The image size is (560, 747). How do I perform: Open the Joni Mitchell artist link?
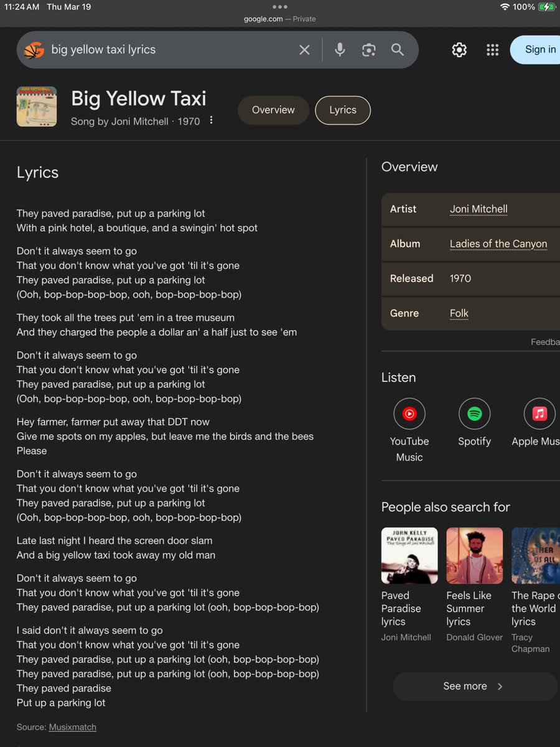478,209
